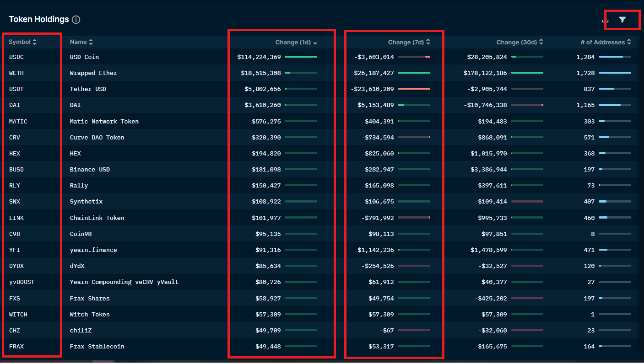644x364 pixels.
Task: Select the Matic Network Token name
Action: 104,122
